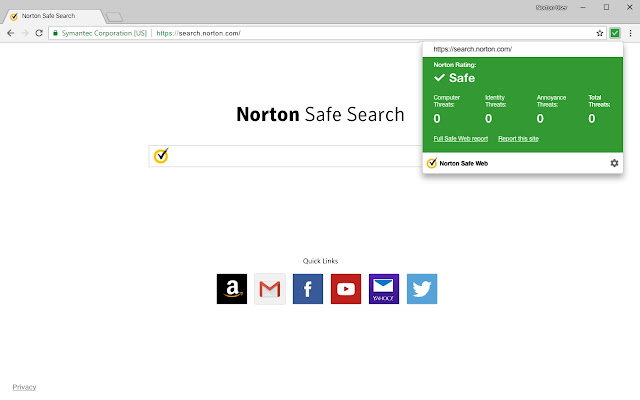Screen dimensions: 640x400
Task: Maximize the Chrome window
Action: [x=607, y=7]
